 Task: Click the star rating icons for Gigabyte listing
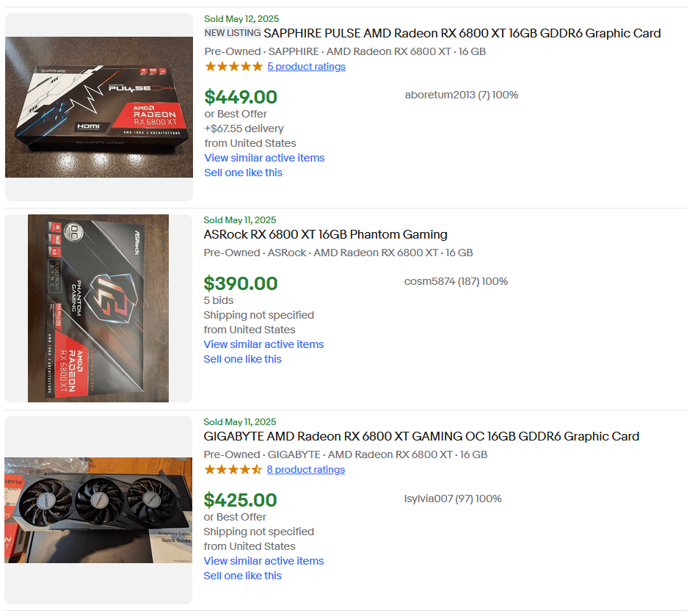click(233, 470)
